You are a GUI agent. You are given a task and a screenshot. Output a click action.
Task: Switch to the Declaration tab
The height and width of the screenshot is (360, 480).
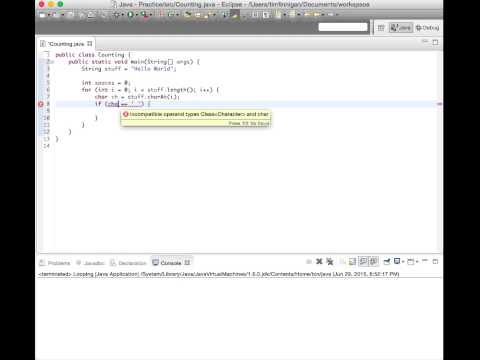point(128,263)
